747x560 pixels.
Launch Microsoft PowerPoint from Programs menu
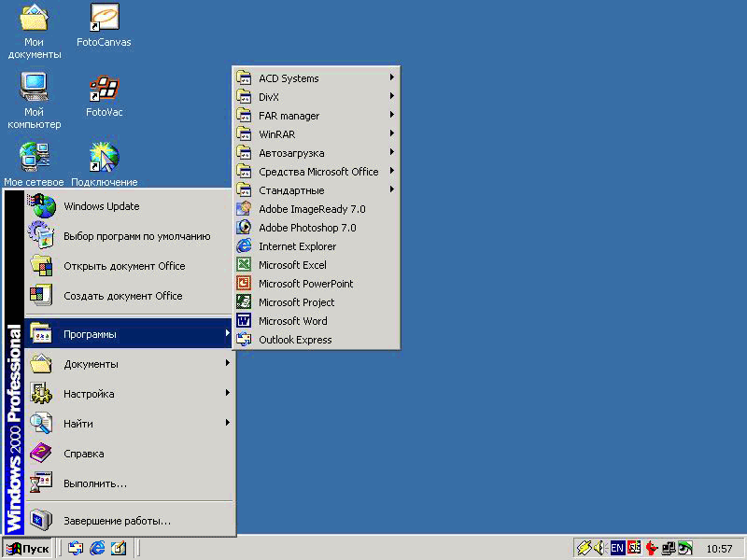[316, 284]
